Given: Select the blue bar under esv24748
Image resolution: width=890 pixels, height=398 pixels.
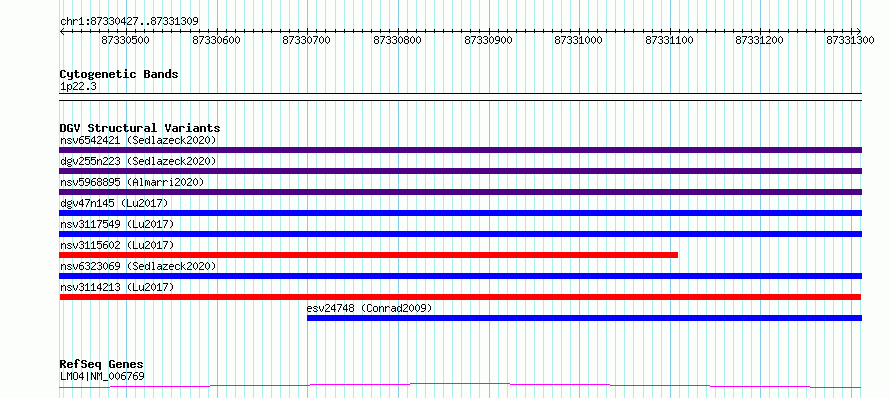Looking at the screenshot, I should click(585, 318).
